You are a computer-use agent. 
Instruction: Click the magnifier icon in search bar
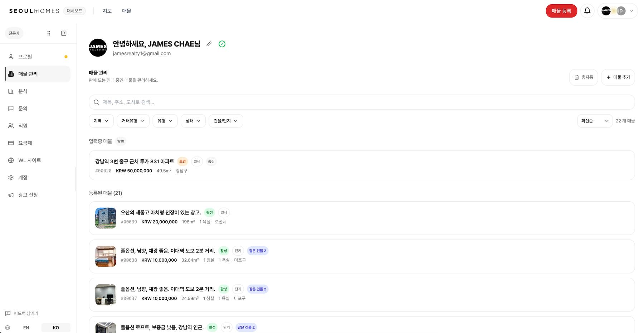click(x=96, y=102)
